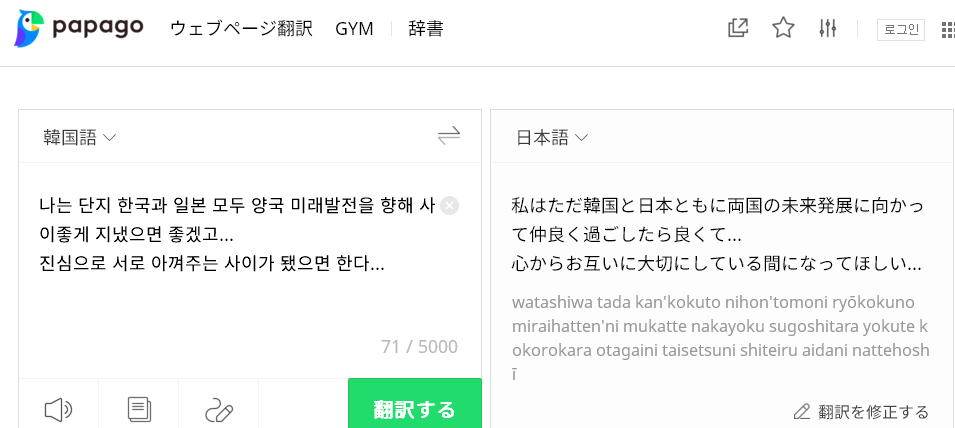Open the share popup icon in header
Viewport: 955px width, 428px height.
click(738, 28)
